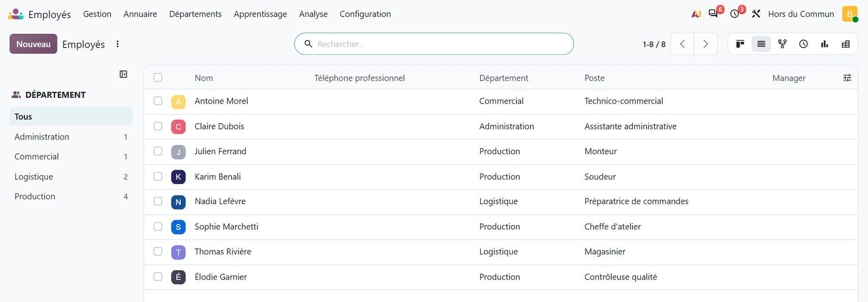Click the Cheffe d'atelier job cell
Viewport: 868px width, 302px height.
[613, 226]
